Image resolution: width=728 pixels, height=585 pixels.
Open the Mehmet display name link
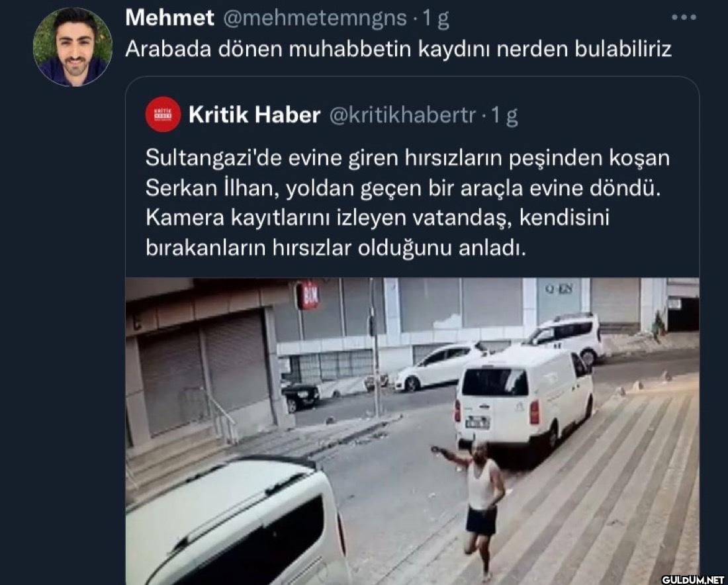pyautogui.click(x=169, y=18)
